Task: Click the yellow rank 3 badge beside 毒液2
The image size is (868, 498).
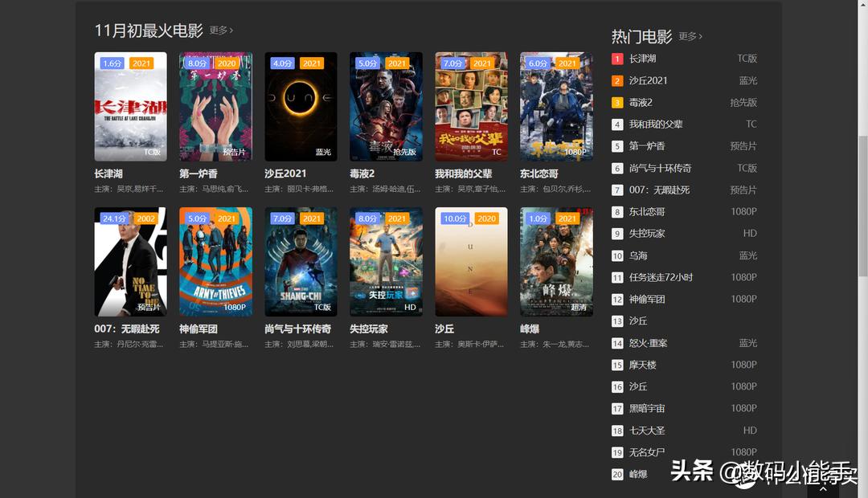Action: pyautogui.click(x=616, y=102)
